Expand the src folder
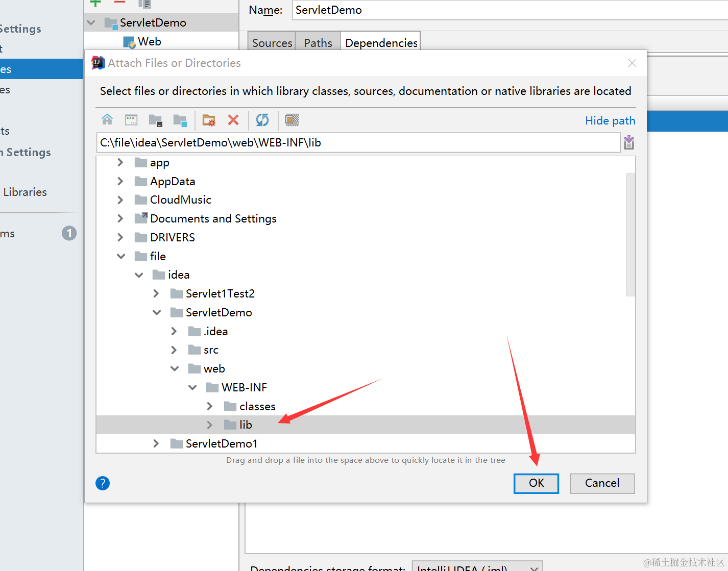The height and width of the screenshot is (571, 728). [174, 350]
